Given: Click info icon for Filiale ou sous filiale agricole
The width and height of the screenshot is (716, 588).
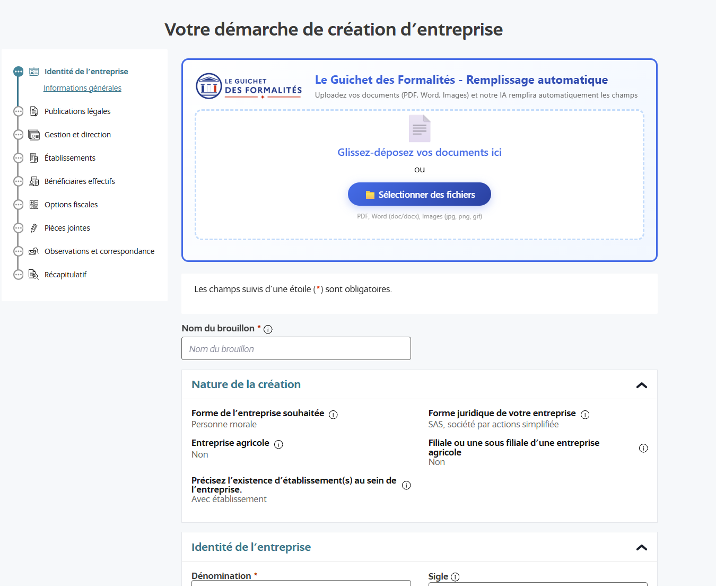Looking at the screenshot, I should click(643, 448).
